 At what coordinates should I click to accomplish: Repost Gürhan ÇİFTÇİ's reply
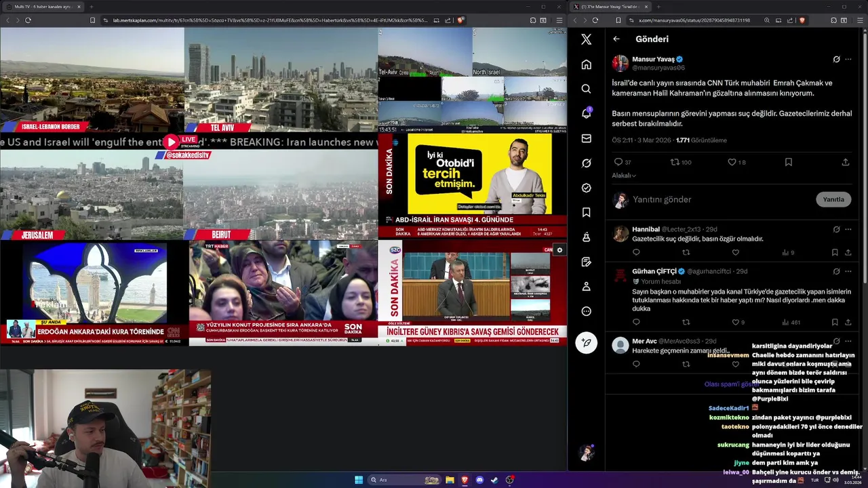coord(686,323)
